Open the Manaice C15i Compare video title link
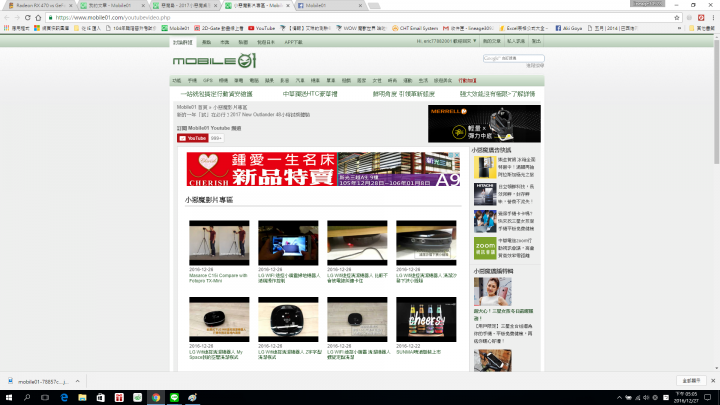This screenshot has width=720, height=405. click(x=218, y=278)
